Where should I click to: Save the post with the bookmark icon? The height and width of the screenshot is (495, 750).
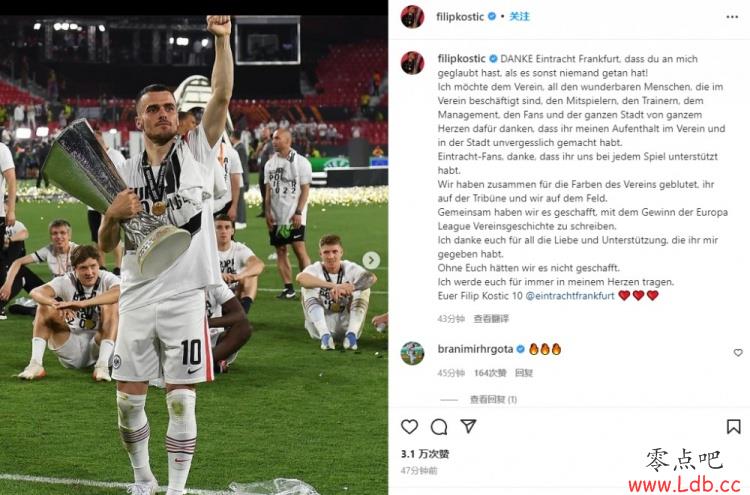[x=734, y=426]
